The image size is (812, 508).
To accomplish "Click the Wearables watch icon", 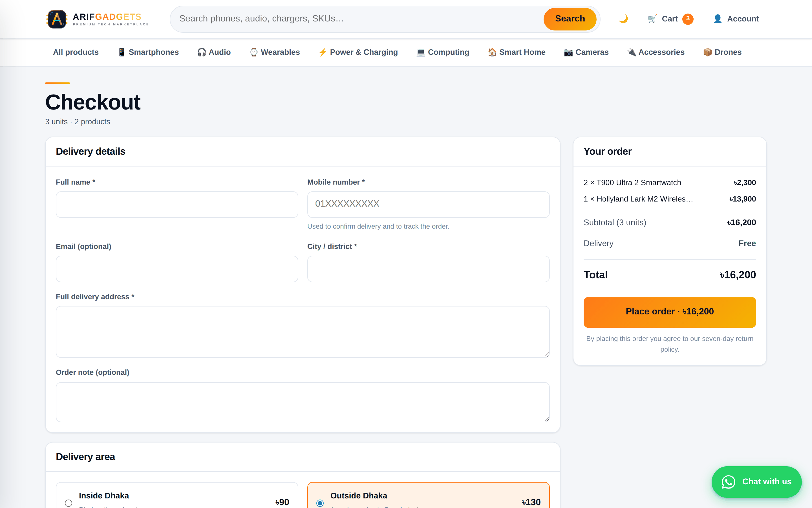I will point(254,52).
